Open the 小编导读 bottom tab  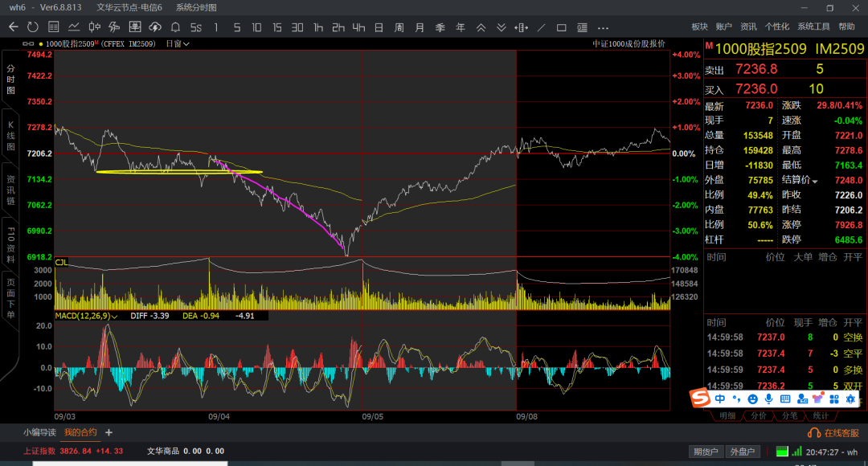tap(39, 432)
